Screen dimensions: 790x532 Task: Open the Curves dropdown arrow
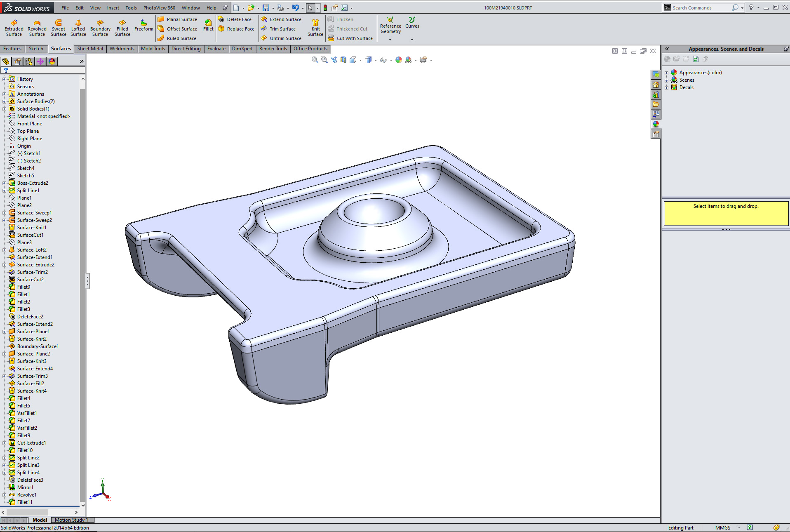412,40
